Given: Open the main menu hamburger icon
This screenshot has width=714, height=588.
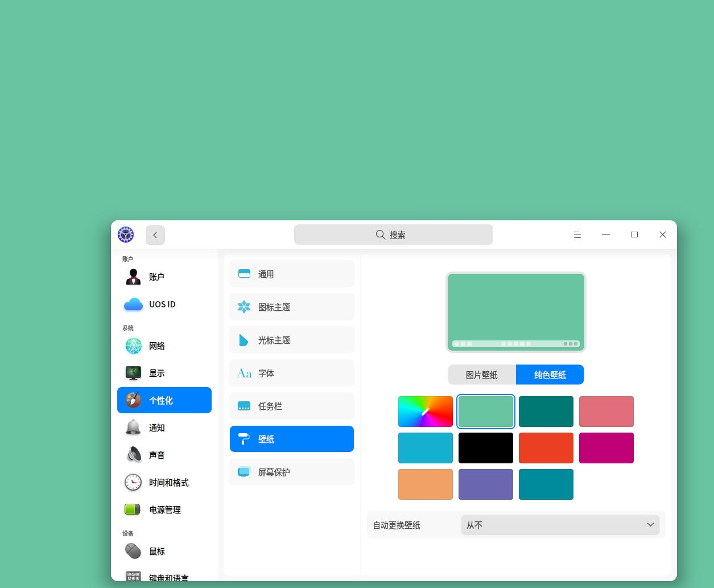Looking at the screenshot, I should 577,235.
